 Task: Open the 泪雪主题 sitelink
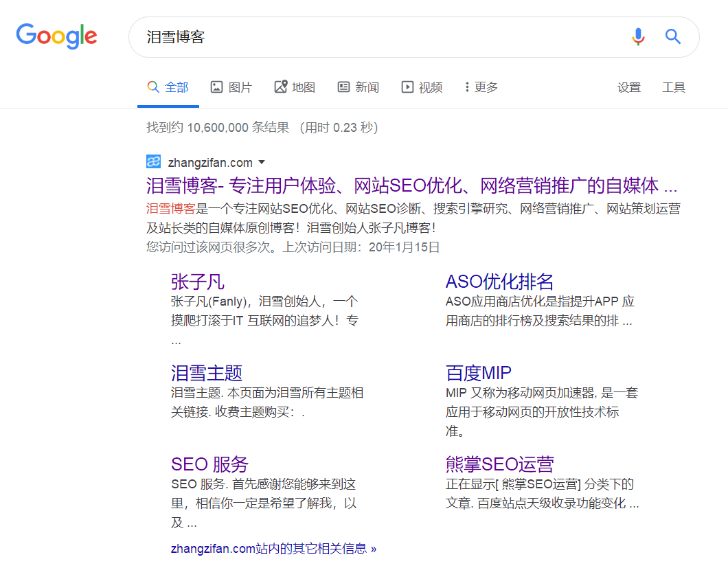point(205,373)
